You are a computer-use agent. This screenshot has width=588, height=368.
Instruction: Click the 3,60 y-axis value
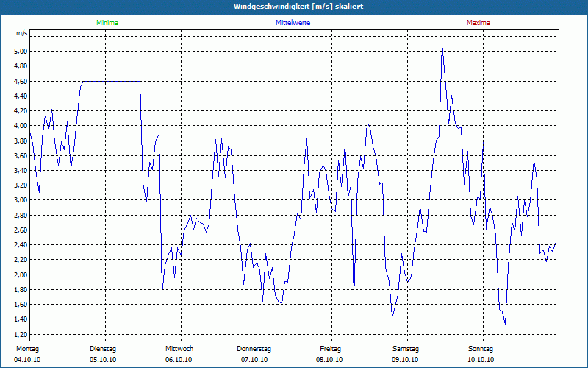point(21,155)
